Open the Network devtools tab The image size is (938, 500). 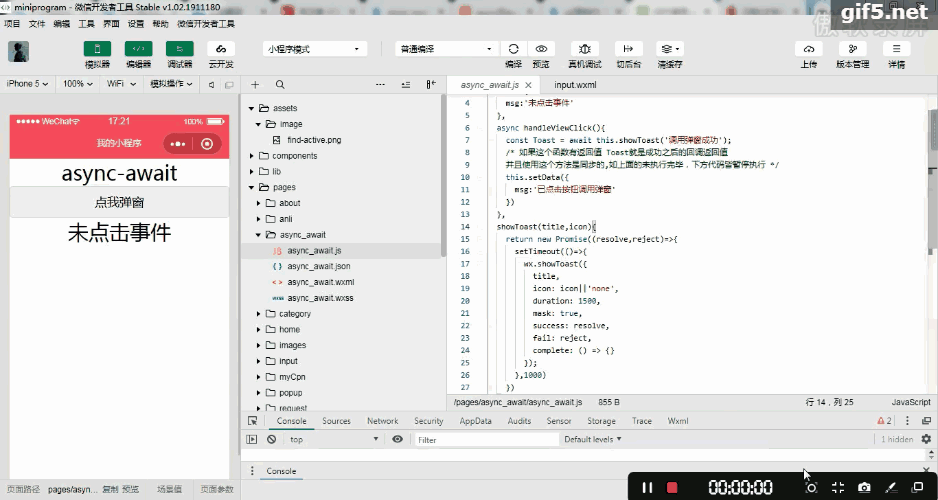(383, 421)
